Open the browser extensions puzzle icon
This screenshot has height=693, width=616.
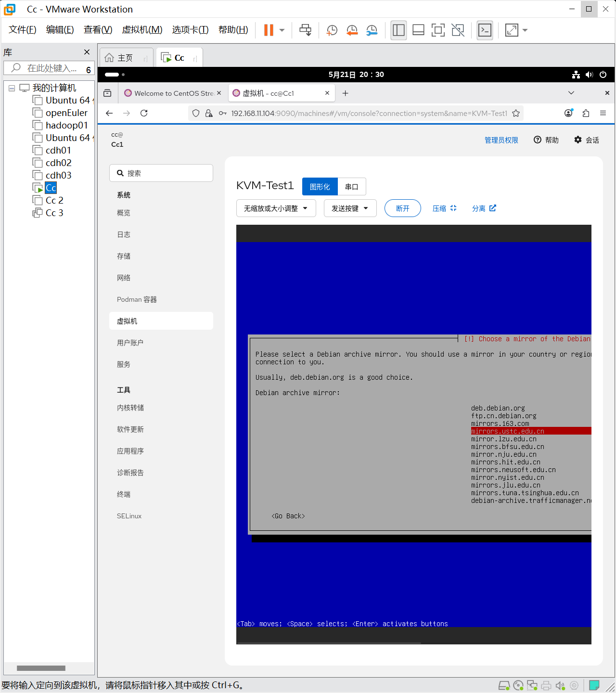(586, 113)
